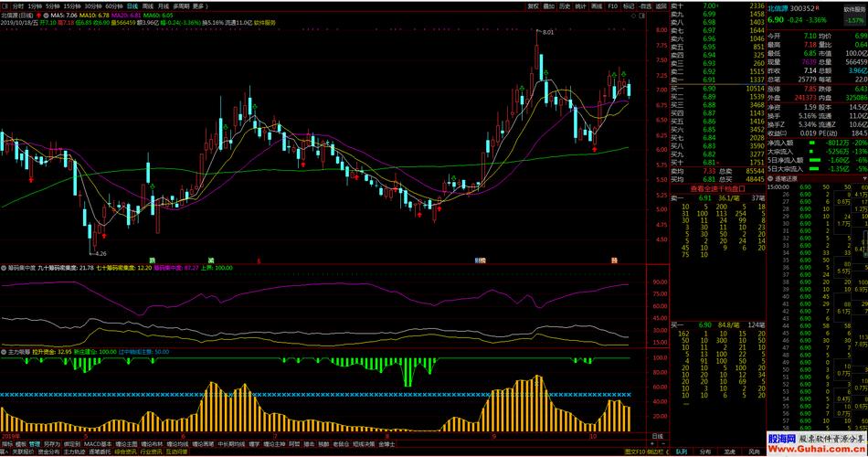This screenshot has height=457, width=868.
Task: Click the small circle icon at chart corner
Action: [634, 16]
